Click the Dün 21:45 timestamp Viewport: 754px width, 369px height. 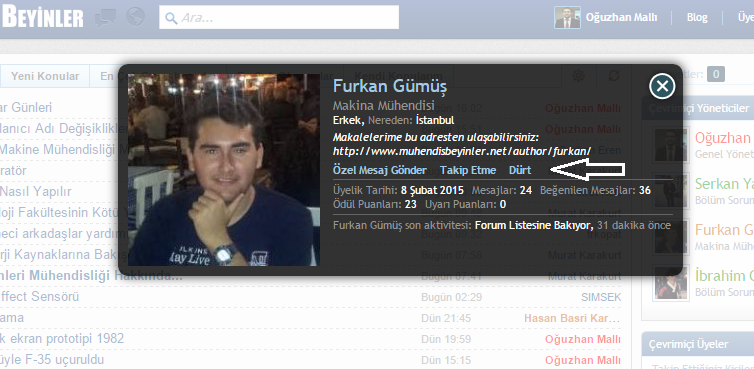445,318
